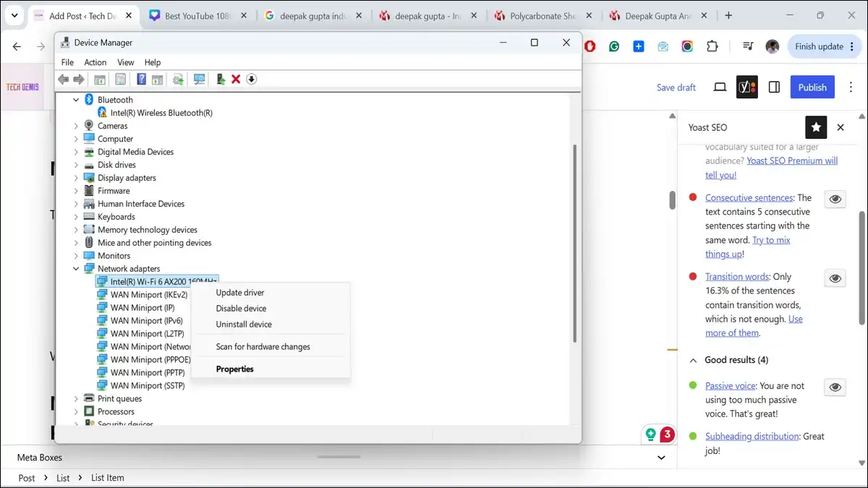This screenshot has width=868, height=488.
Task: Collapse the Network adapters category
Action: pos(76,269)
